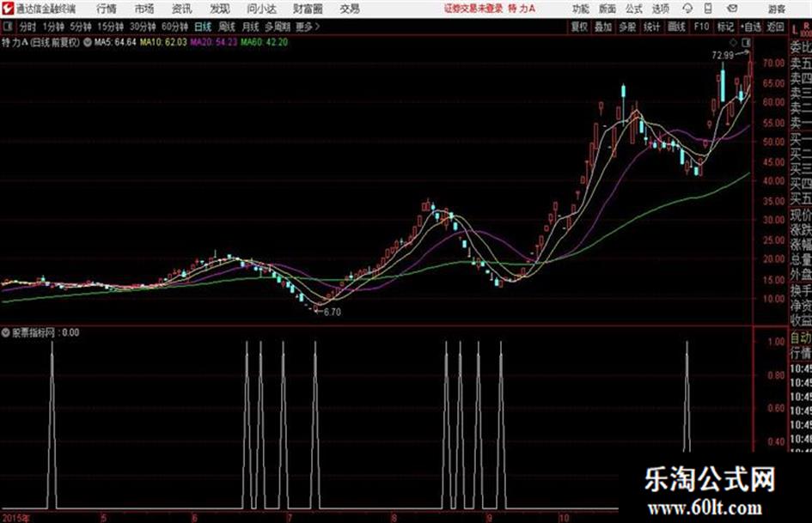
Task: Select the 多周期 multi-period tab
Action: (x=278, y=27)
